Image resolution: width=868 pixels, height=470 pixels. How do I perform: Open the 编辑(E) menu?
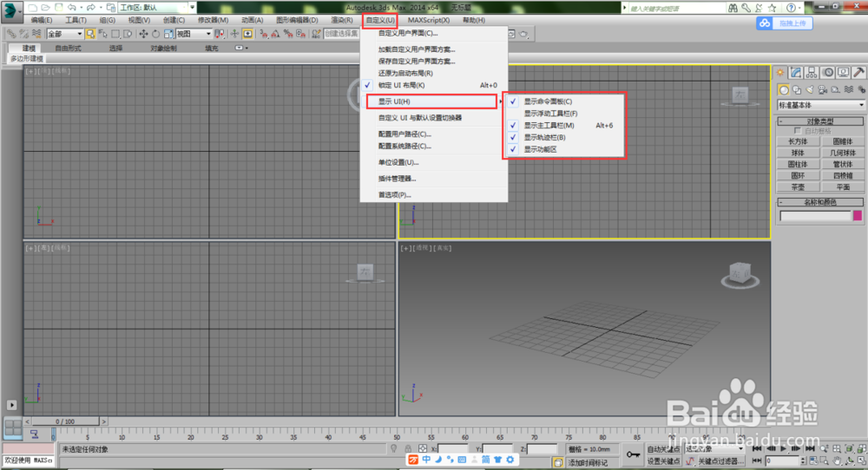pyautogui.click(x=42, y=20)
